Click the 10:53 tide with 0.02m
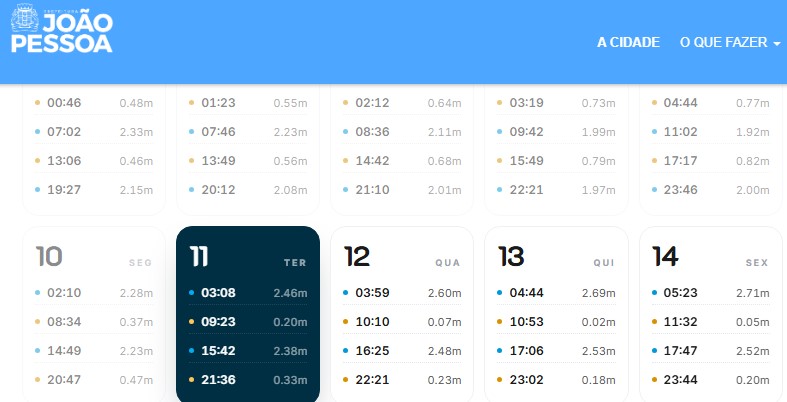 (x=556, y=322)
